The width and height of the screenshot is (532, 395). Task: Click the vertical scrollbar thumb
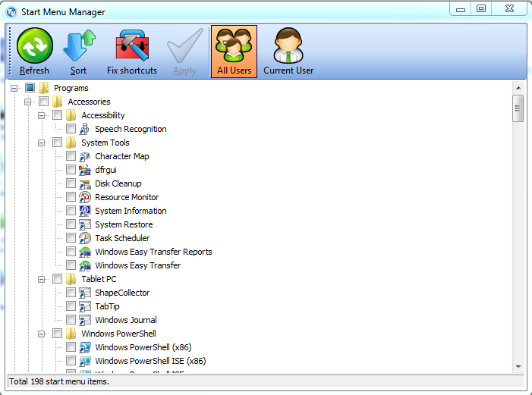tap(518, 108)
